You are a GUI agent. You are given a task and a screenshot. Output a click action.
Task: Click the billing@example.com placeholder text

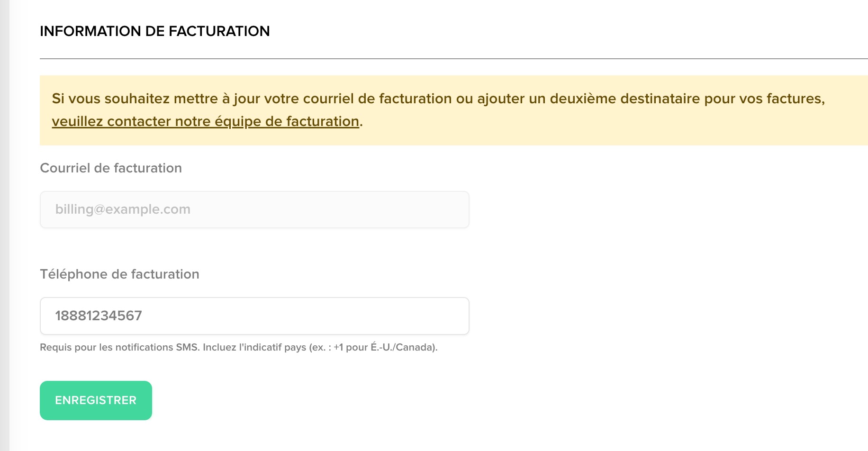pos(123,209)
